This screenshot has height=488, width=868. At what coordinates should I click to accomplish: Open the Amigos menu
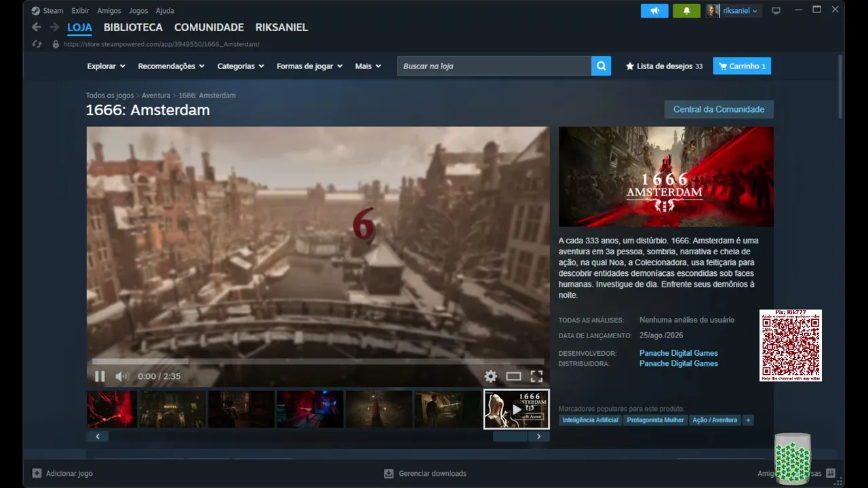click(109, 11)
